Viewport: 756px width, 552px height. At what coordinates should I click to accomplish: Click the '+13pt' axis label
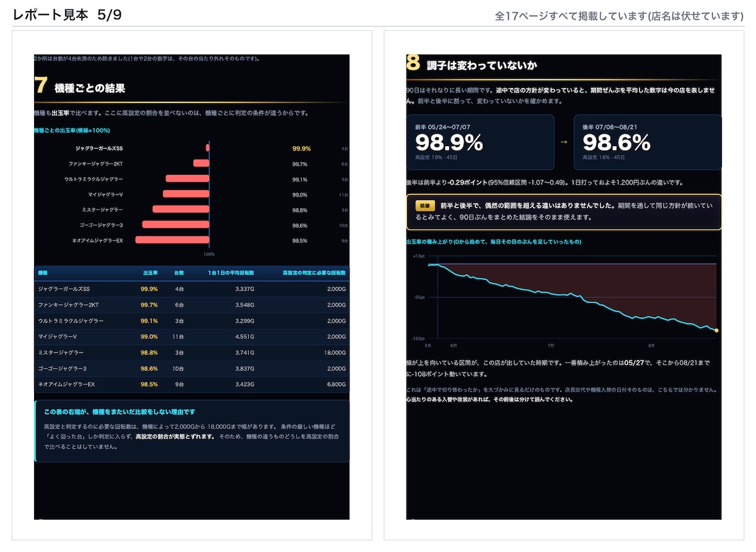(x=418, y=256)
